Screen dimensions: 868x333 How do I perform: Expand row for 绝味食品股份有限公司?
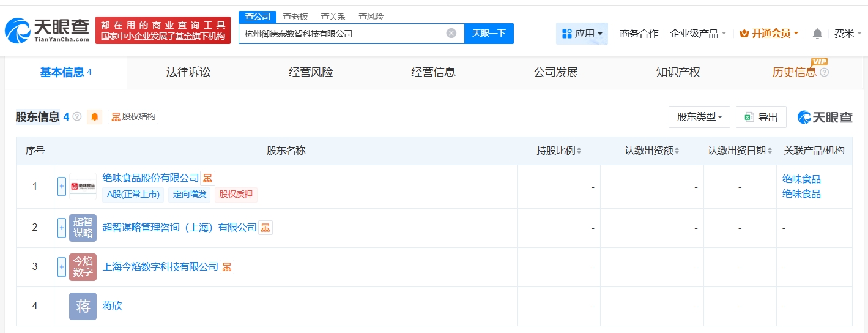pyautogui.click(x=62, y=187)
